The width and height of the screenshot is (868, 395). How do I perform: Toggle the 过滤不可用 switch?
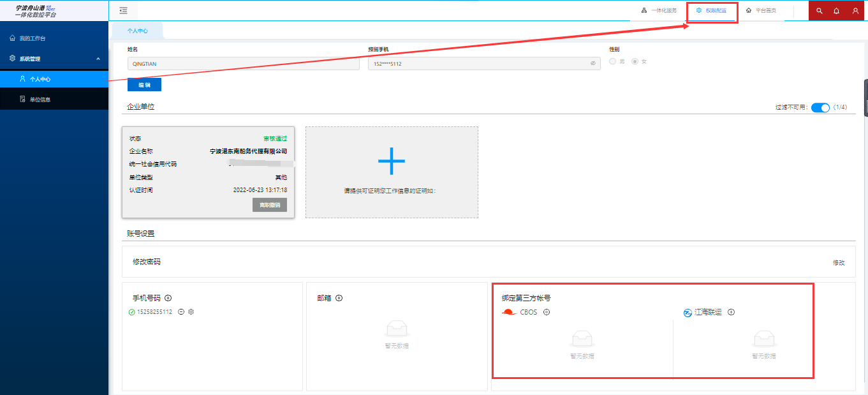[820, 107]
